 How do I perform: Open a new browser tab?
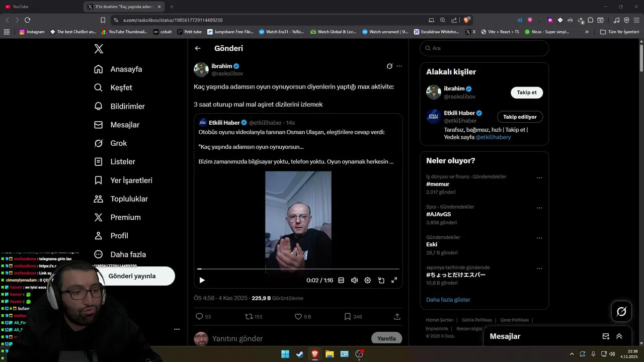click(x=172, y=7)
